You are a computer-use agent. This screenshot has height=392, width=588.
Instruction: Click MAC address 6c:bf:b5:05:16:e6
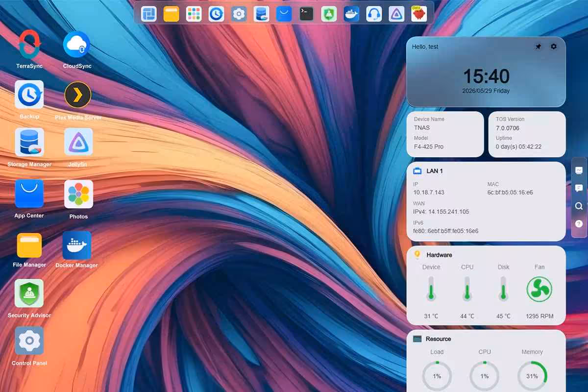pos(510,193)
